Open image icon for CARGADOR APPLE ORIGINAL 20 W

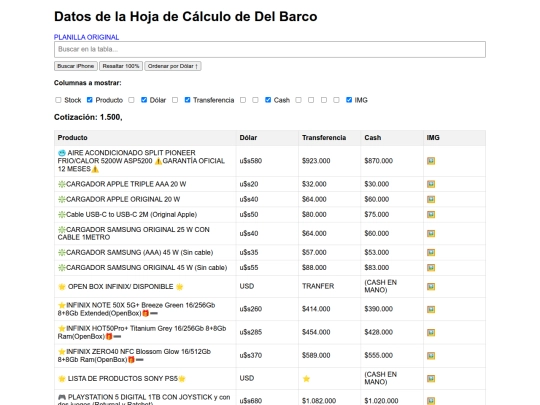click(431, 199)
